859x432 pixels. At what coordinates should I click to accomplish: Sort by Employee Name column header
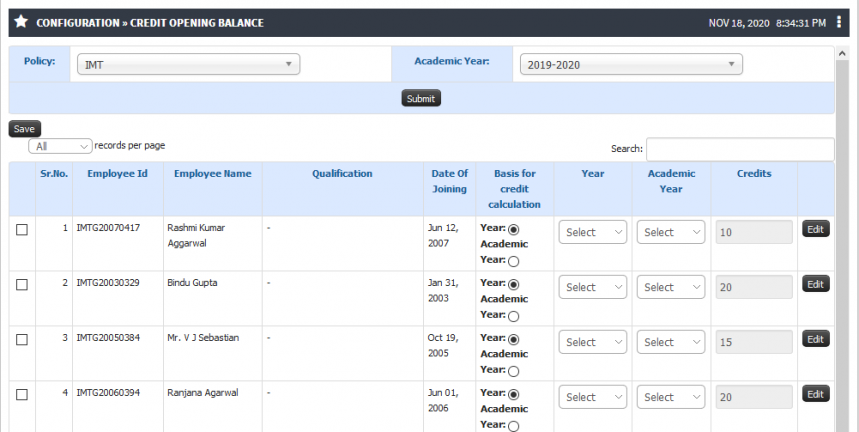(x=213, y=174)
